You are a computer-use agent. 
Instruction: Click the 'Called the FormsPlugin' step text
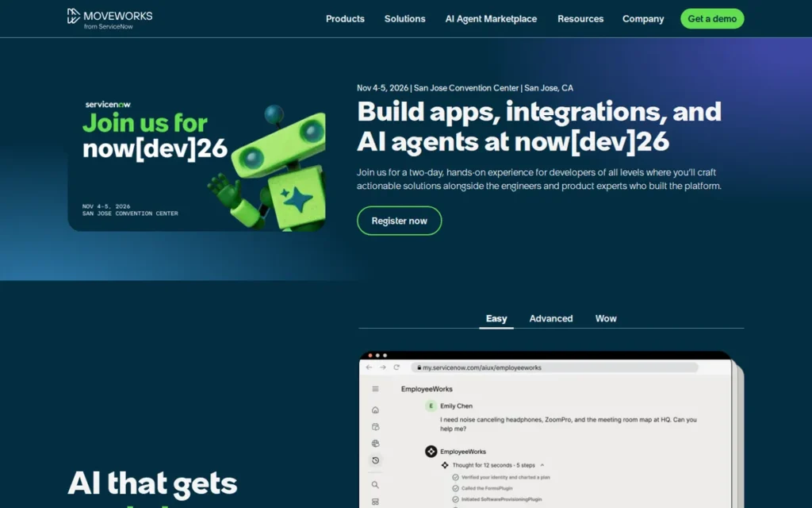click(487, 488)
